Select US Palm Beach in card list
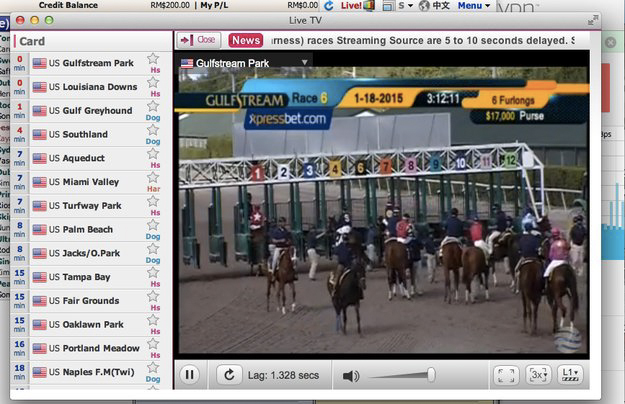 (x=91, y=229)
